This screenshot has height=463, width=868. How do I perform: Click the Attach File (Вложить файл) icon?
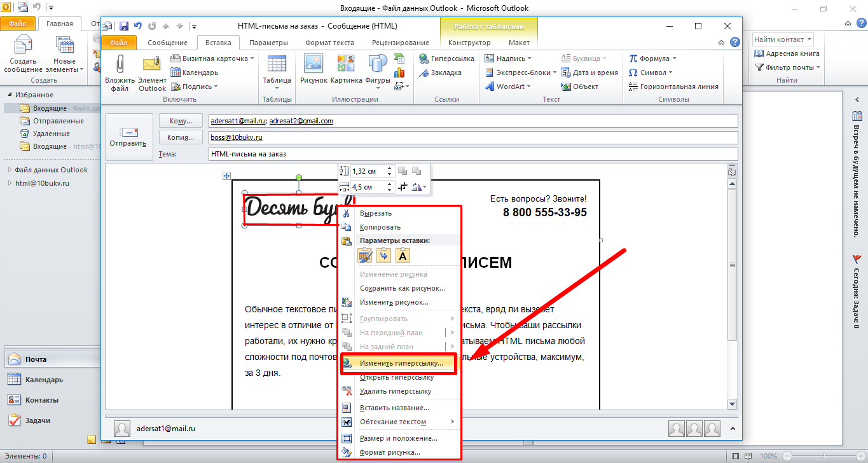point(120,73)
